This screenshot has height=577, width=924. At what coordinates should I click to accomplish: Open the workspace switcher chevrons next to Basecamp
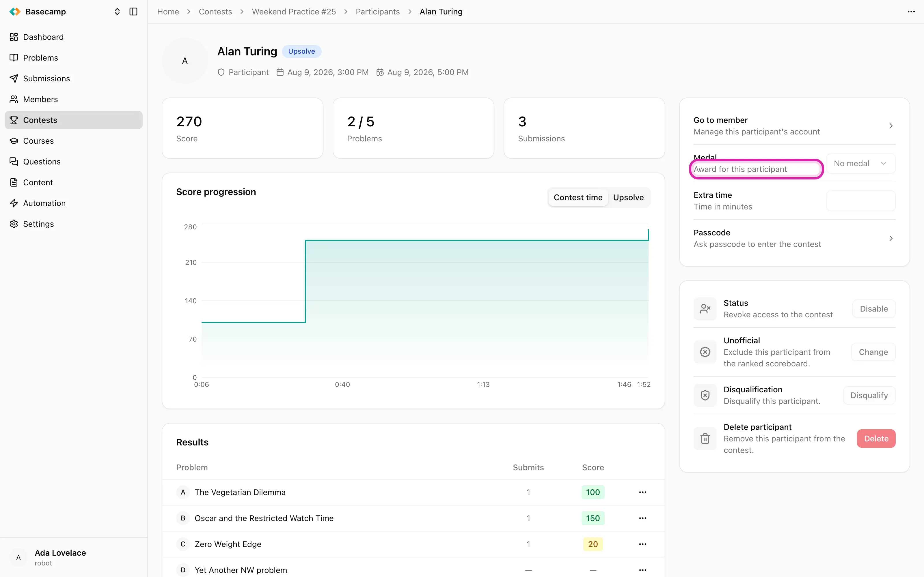tap(117, 12)
